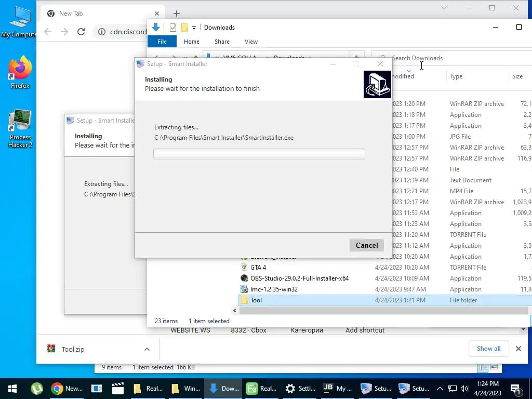
Task: Close the Chrome downloads bar
Action: click(518, 349)
